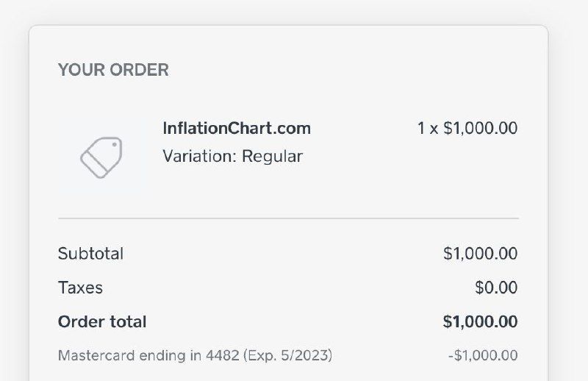Select the $0.00 taxes amount
Screen dimensions: 588x381
tap(496, 288)
